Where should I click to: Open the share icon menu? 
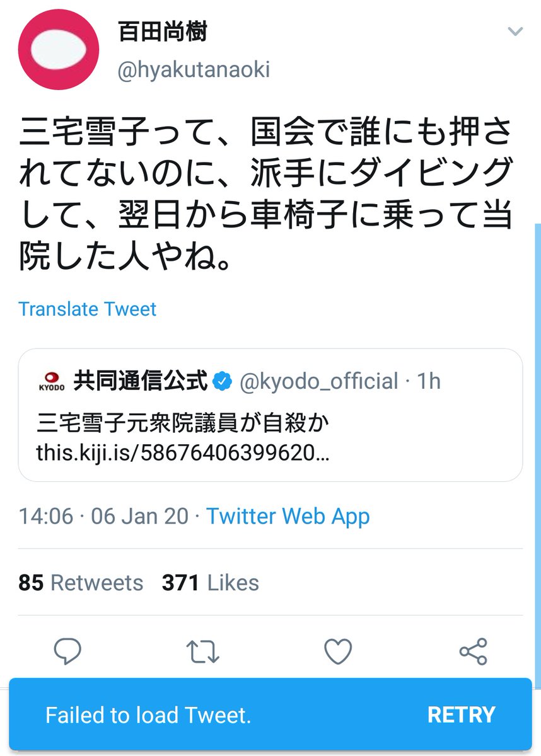[473, 651]
